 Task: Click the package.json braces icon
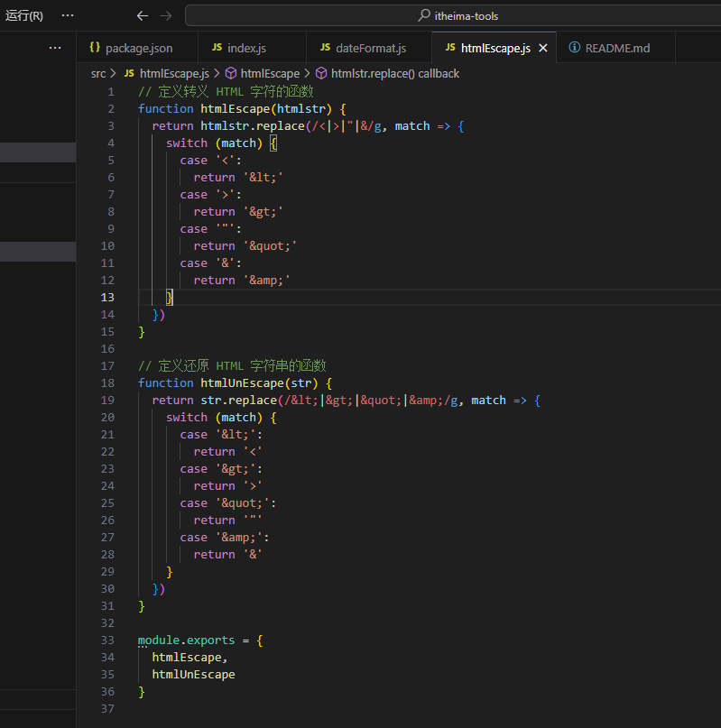94,48
